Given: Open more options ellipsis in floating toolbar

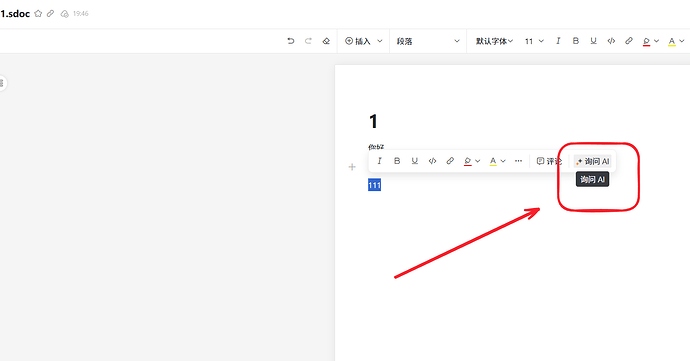Looking at the screenshot, I should click(x=518, y=161).
